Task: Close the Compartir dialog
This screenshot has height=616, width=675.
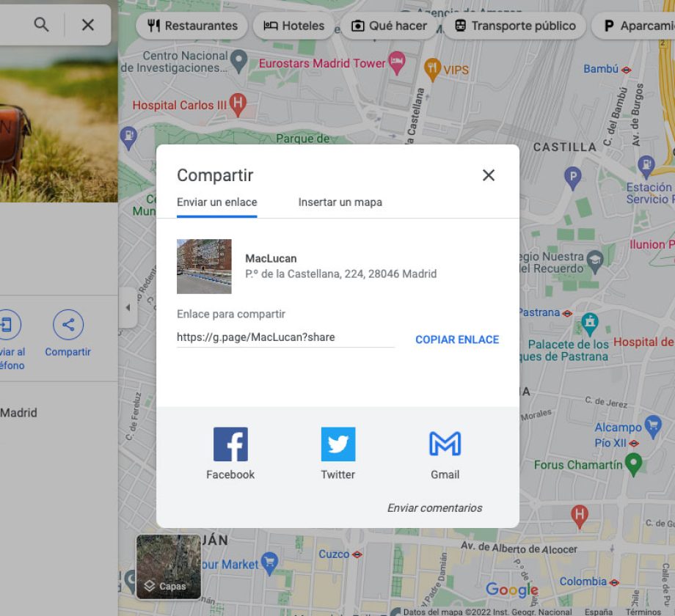Action: coord(489,175)
